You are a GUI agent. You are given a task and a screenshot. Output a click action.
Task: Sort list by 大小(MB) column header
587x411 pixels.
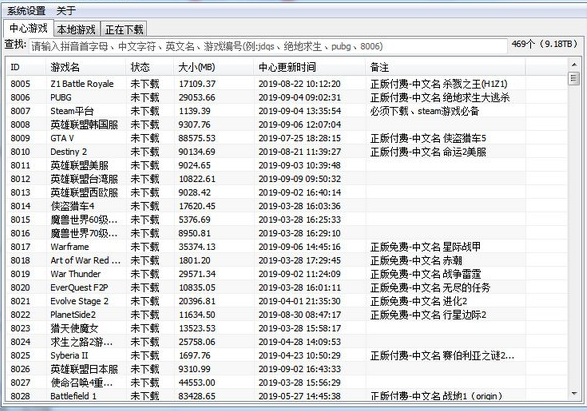[x=213, y=67]
